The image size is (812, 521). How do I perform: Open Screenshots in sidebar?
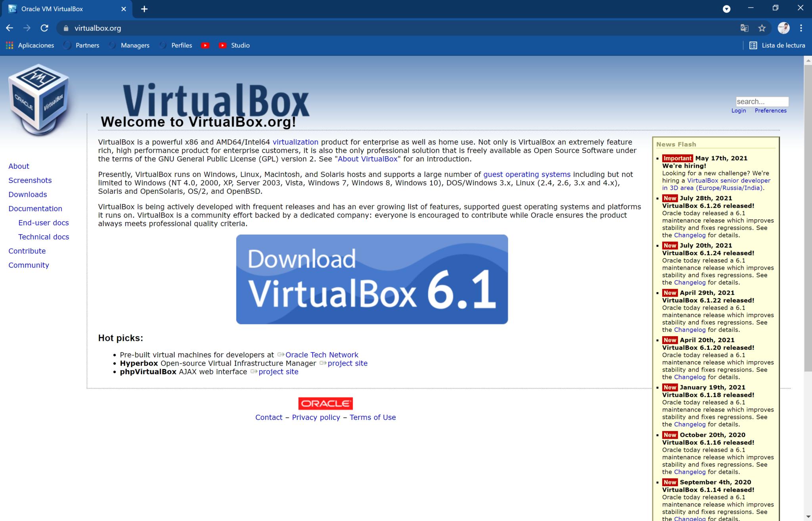click(30, 180)
